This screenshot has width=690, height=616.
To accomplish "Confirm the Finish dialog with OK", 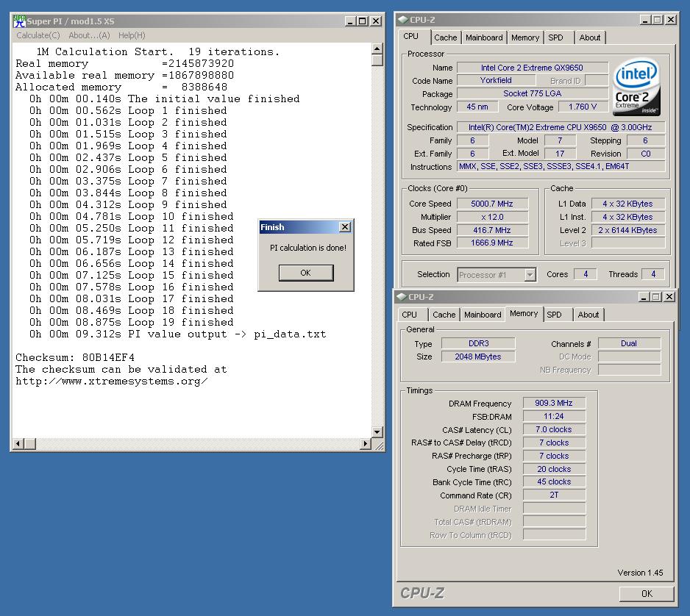I will pyautogui.click(x=306, y=273).
